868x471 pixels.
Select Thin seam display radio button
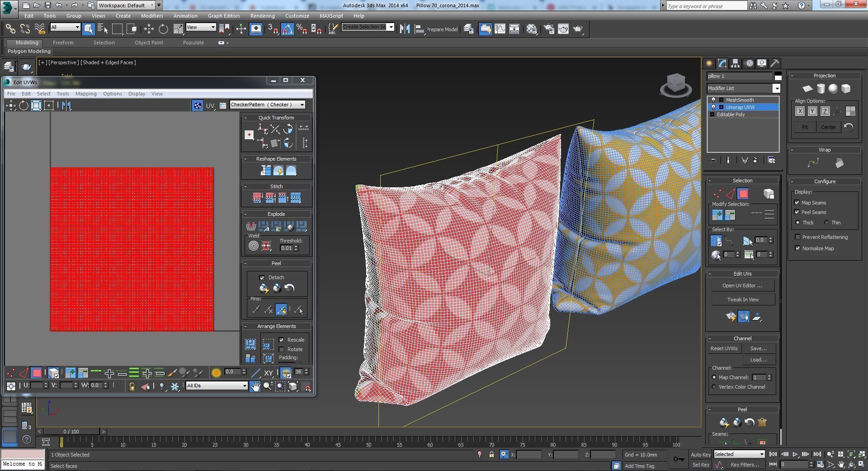tap(826, 223)
